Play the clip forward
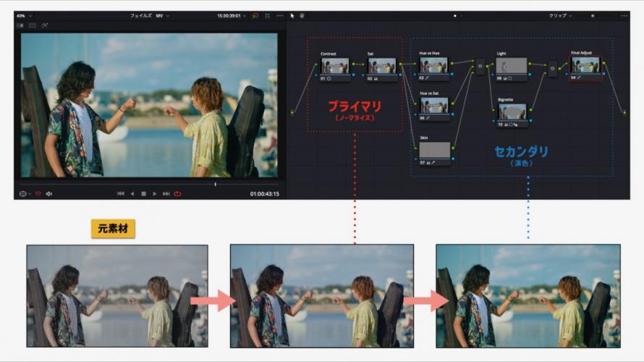644x362 pixels. tap(154, 194)
